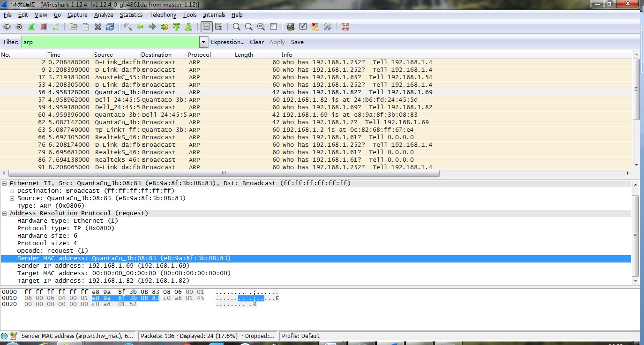The image size is (644, 345).
Task: Edit capture file comments status icon
Action: [x=13, y=336]
